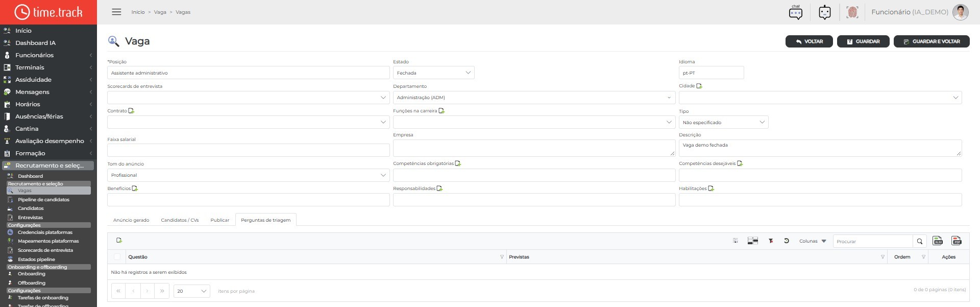Viewport: 980px width, 307px height.
Task: Add Competências obrigatórias via plus icon
Action: [458, 163]
